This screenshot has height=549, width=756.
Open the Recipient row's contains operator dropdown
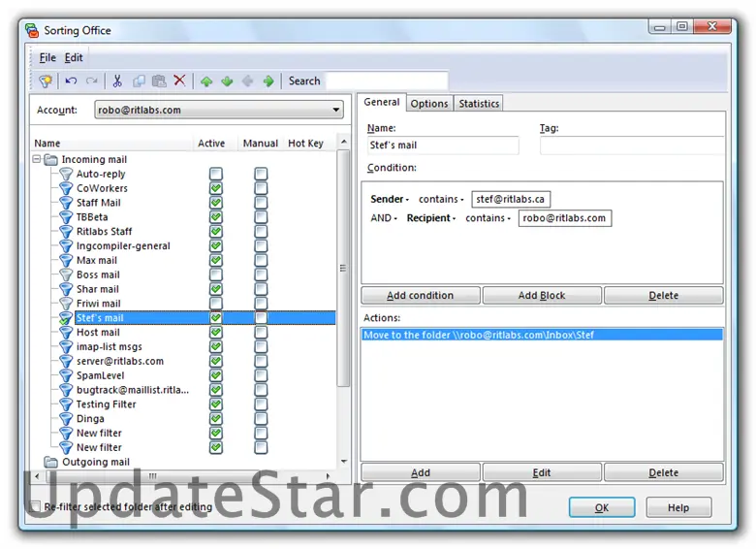tap(488, 218)
